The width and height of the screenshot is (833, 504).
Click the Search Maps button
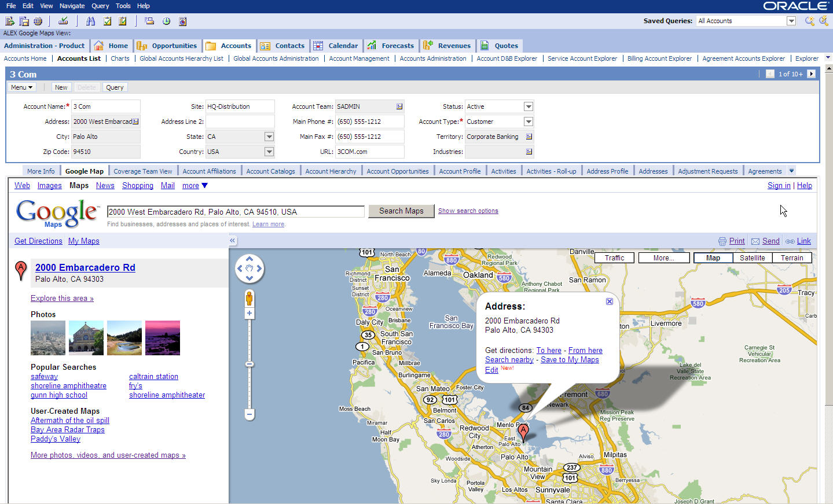[401, 211]
